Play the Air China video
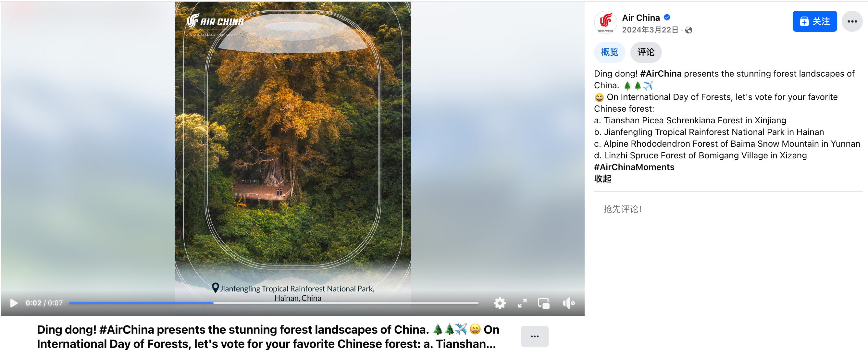This screenshot has height=357, width=868. (14, 303)
